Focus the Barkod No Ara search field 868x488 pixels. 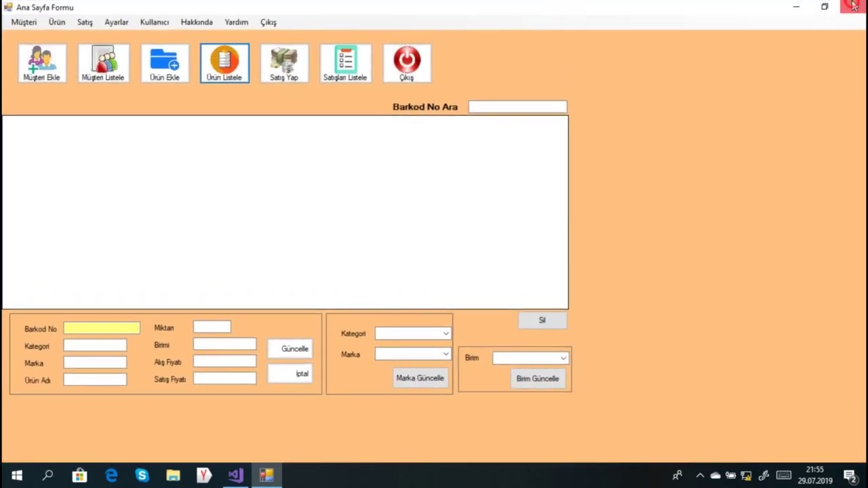[517, 106]
